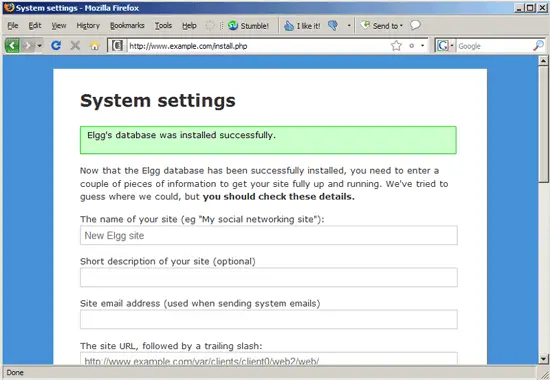Click the System settings heading
This screenshot has height=380, width=550.
[x=158, y=101]
